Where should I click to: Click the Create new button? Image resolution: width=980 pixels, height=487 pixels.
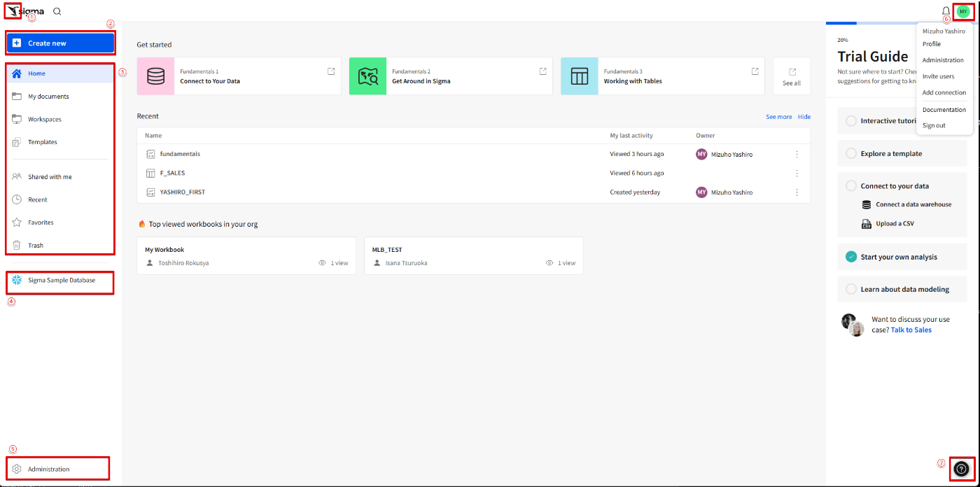[59, 43]
